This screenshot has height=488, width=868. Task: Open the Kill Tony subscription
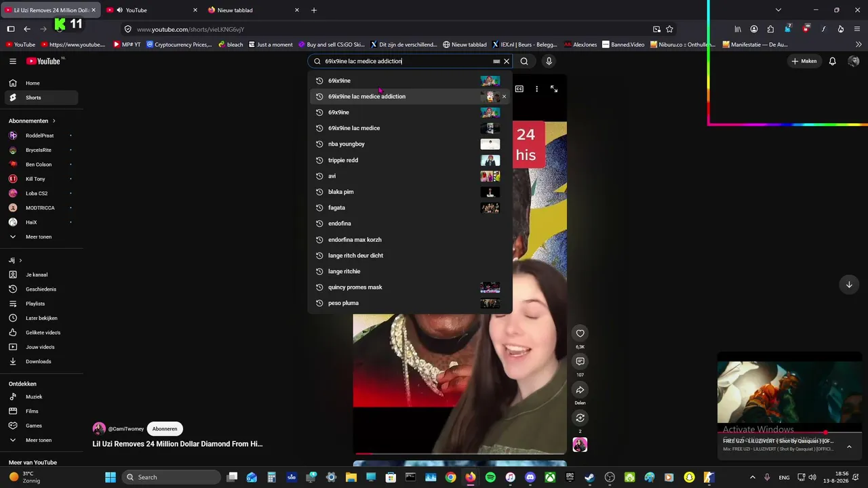point(42,179)
